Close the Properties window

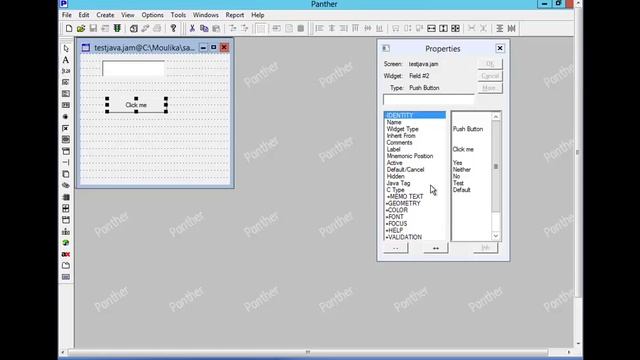coord(500,48)
